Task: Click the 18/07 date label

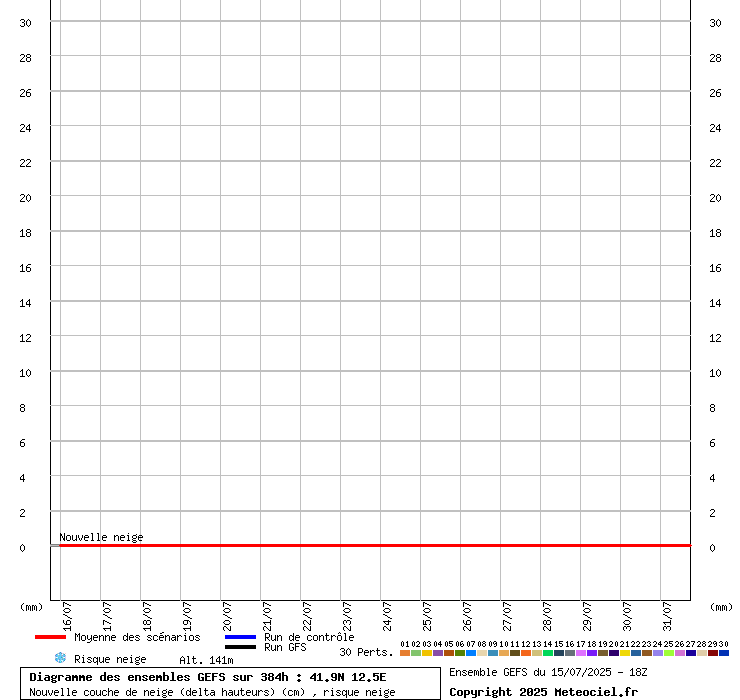Action: coord(147,616)
